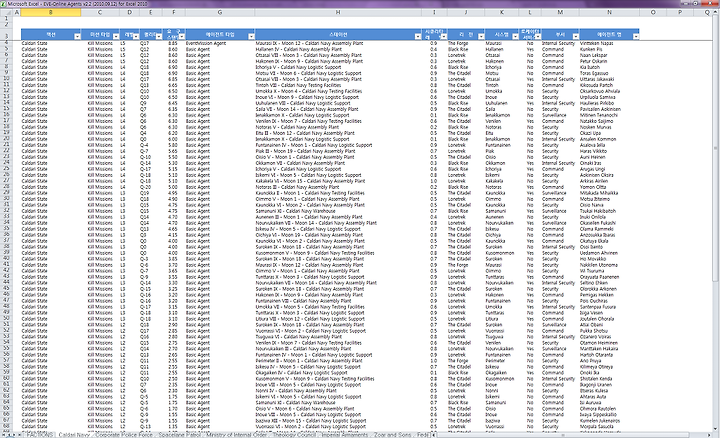Open the 미션 타입 column filter dropdown
This screenshot has height=438, width=720.
point(116,36)
